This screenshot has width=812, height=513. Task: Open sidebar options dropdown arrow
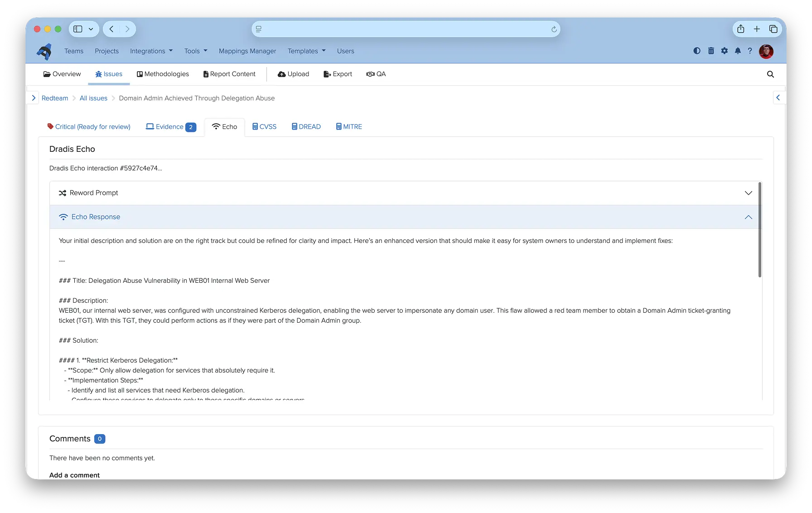91,29
